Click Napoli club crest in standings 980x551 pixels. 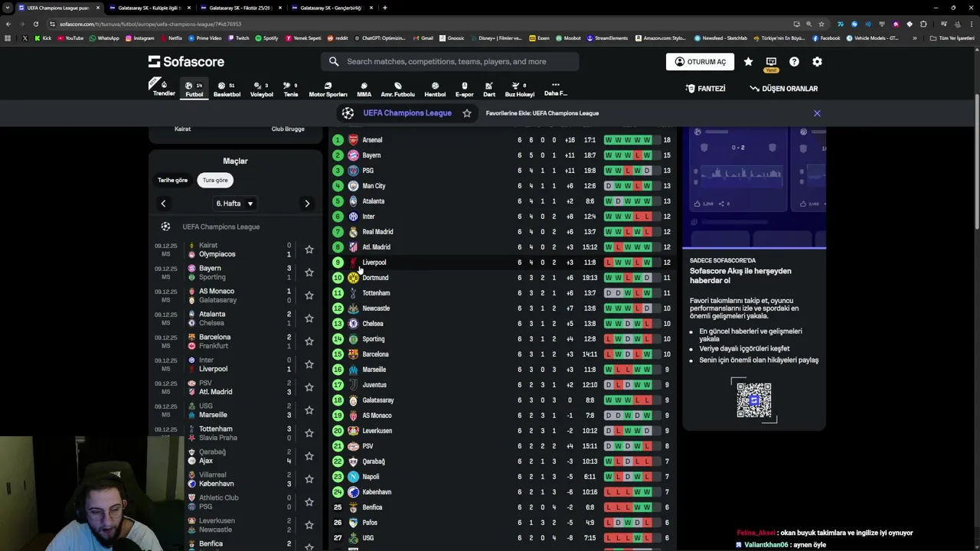coord(353,477)
